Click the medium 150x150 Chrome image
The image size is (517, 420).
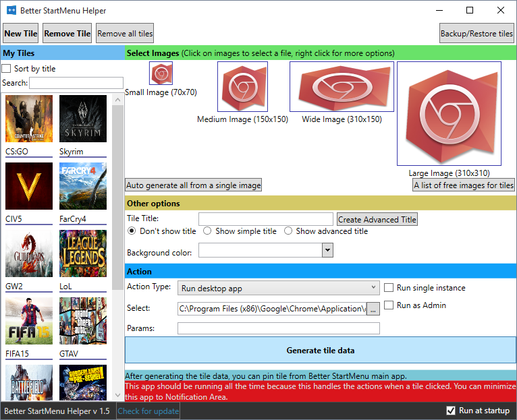coord(242,86)
